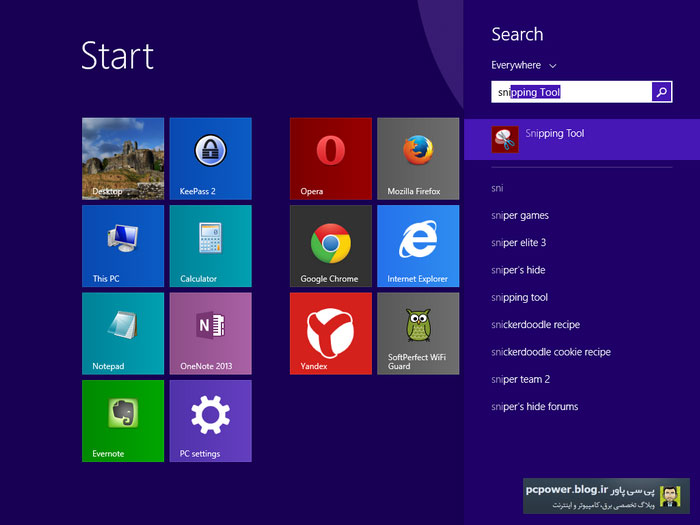Launch OneNote 2013 tile
Viewport: 700px width, 525px height.
(x=210, y=333)
